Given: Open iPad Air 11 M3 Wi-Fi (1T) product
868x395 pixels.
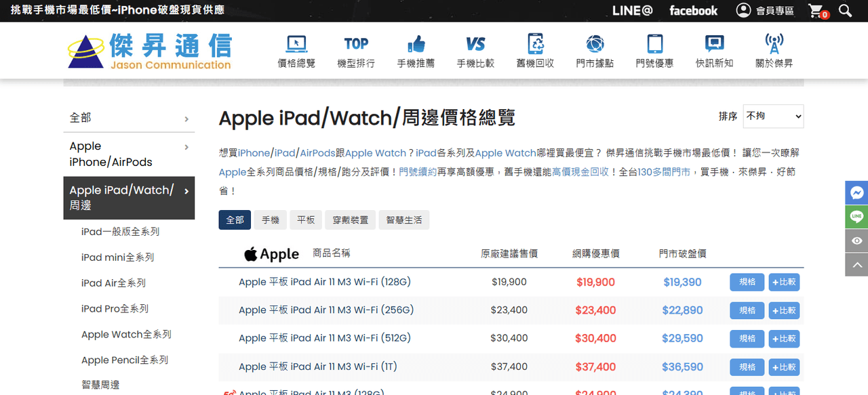Looking at the screenshot, I should tap(318, 367).
